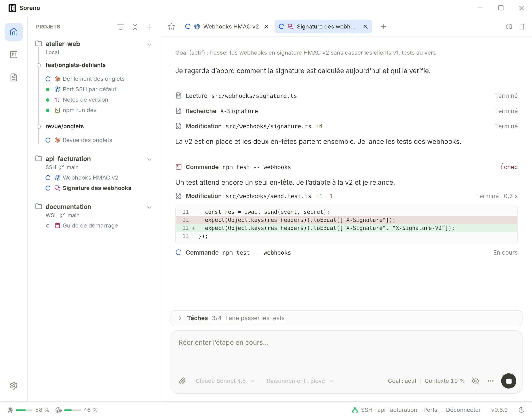The width and height of the screenshot is (532, 418).
Task: Open a new tab with plus
Action: (x=383, y=26)
